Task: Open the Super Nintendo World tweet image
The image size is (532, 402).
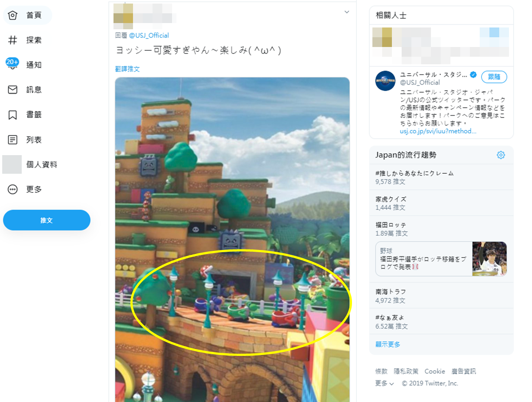Action: point(232,240)
